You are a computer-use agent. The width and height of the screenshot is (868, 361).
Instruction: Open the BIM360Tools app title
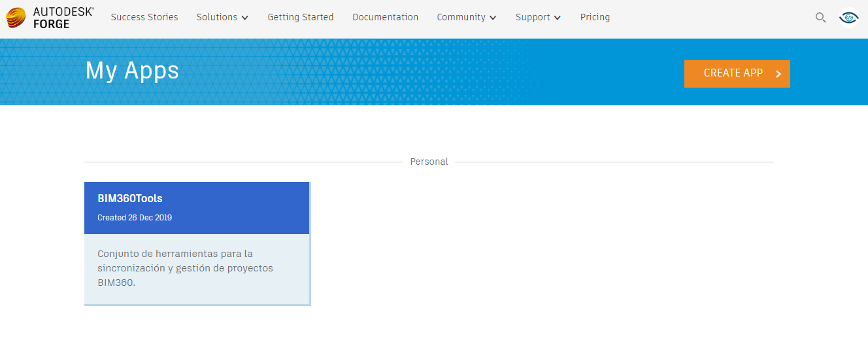point(130,198)
